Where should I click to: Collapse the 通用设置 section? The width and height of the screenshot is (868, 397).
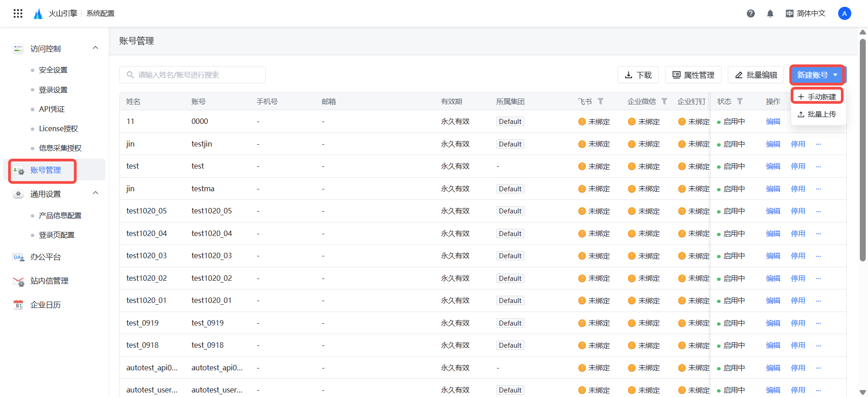coord(95,193)
